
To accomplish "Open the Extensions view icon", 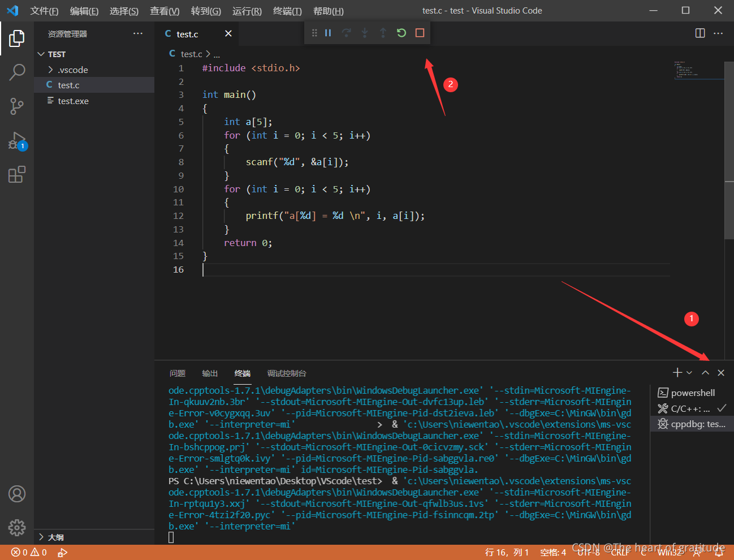I will pyautogui.click(x=17, y=174).
